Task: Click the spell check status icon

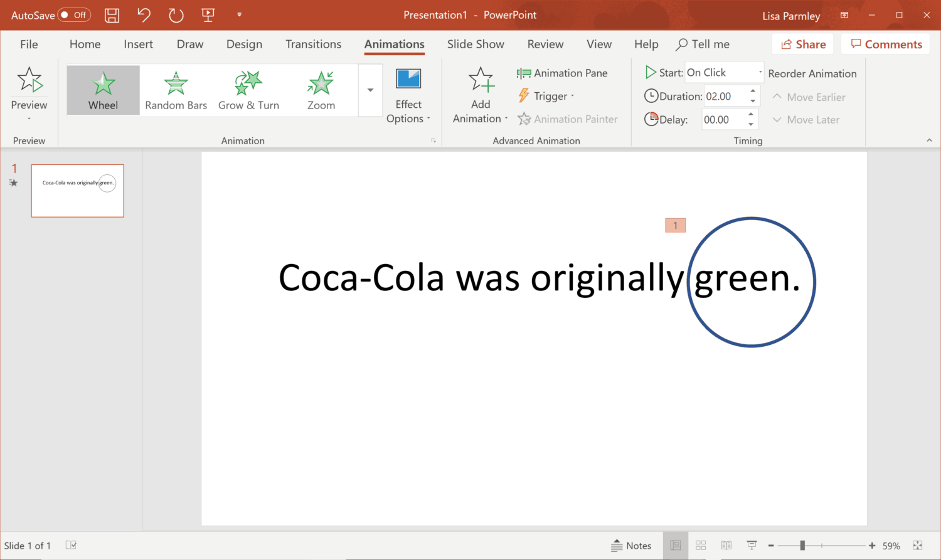Action: 71,546
